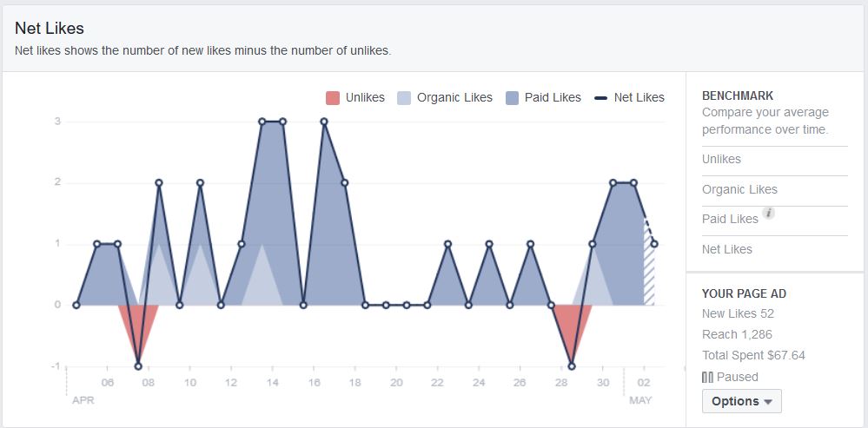Toggle the Organic Likes legend item
The height and width of the screenshot is (428, 868).
[445, 98]
